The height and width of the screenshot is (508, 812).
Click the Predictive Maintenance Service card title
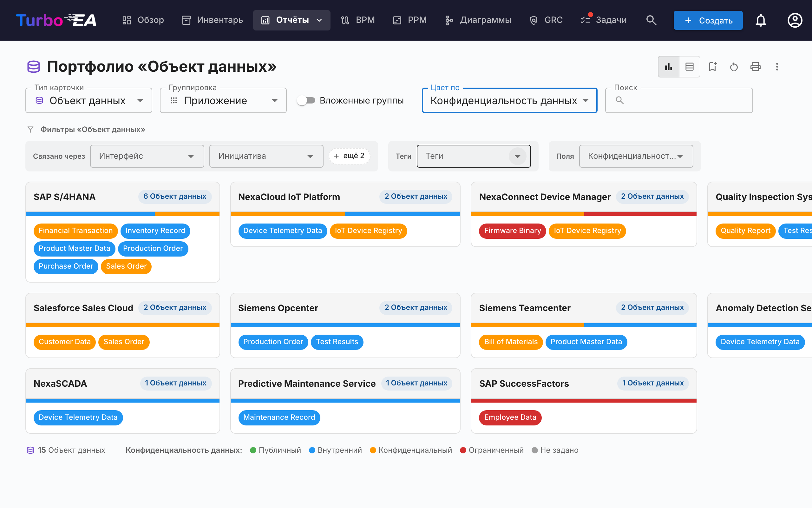pos(307,383)
